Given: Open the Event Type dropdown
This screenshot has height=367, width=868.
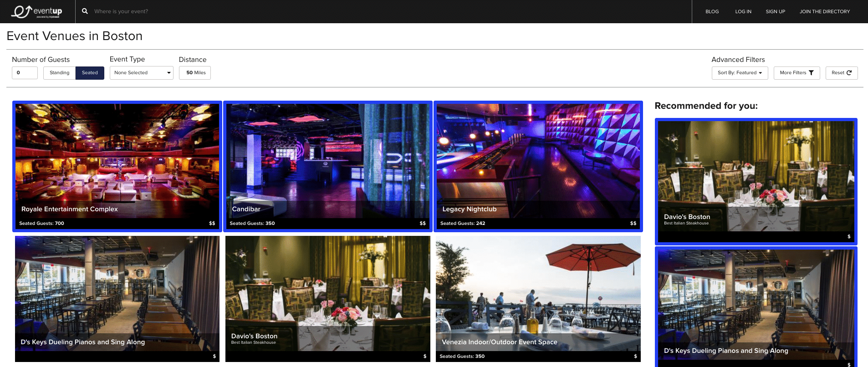Looking at the screenshot, I should pyautogui.click(x=141, y=73).
